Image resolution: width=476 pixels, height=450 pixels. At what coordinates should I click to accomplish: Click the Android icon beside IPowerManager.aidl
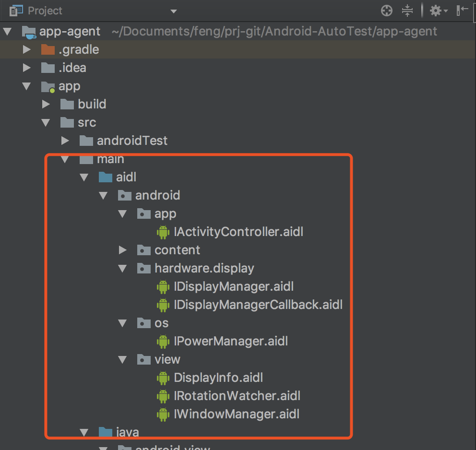click(x=163, y=342)
